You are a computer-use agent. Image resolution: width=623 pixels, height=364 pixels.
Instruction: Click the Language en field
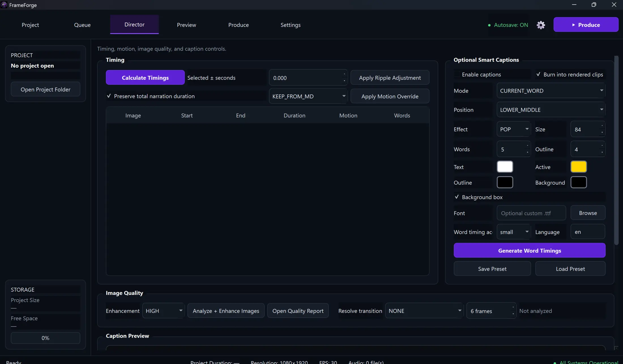click(588, 232)
